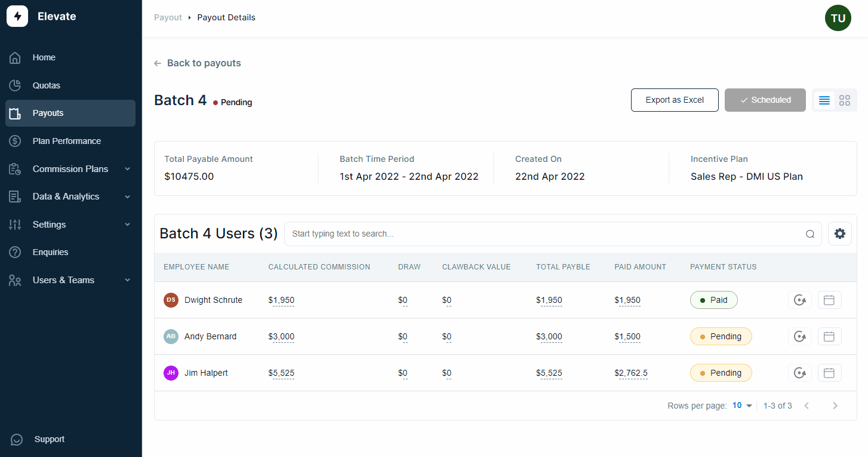Click the Payouts sidebar item

(70, 113)
